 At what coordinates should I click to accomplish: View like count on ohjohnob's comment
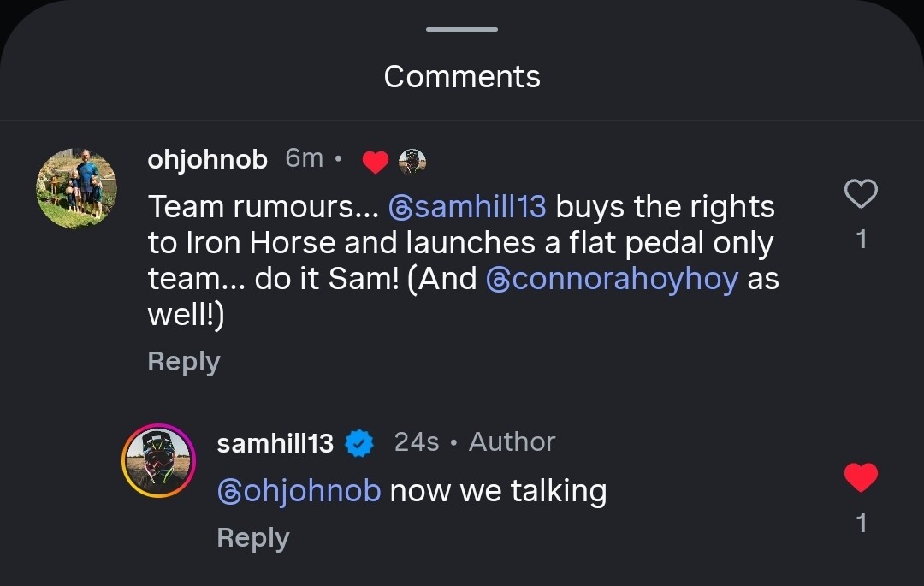[861, 240]
